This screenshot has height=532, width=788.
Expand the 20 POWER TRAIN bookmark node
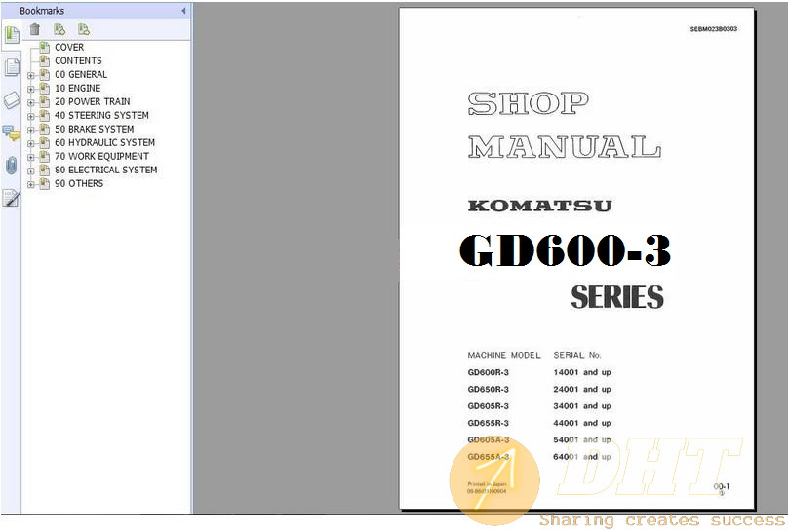coord(30,103)
